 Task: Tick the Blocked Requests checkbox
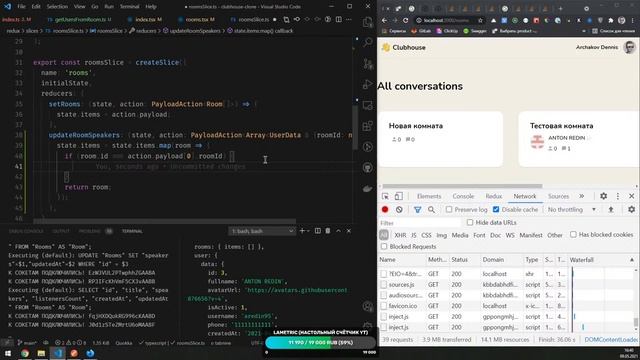click(x=384, y=247)
